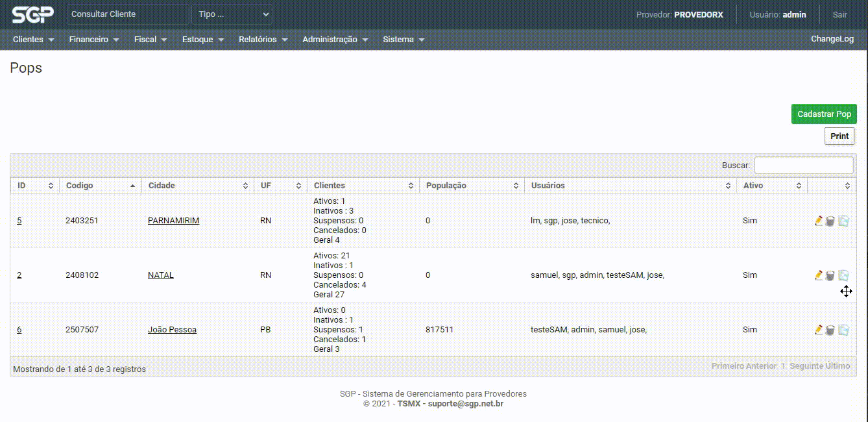Select codigo cell 2403251

tap(82, 221)
